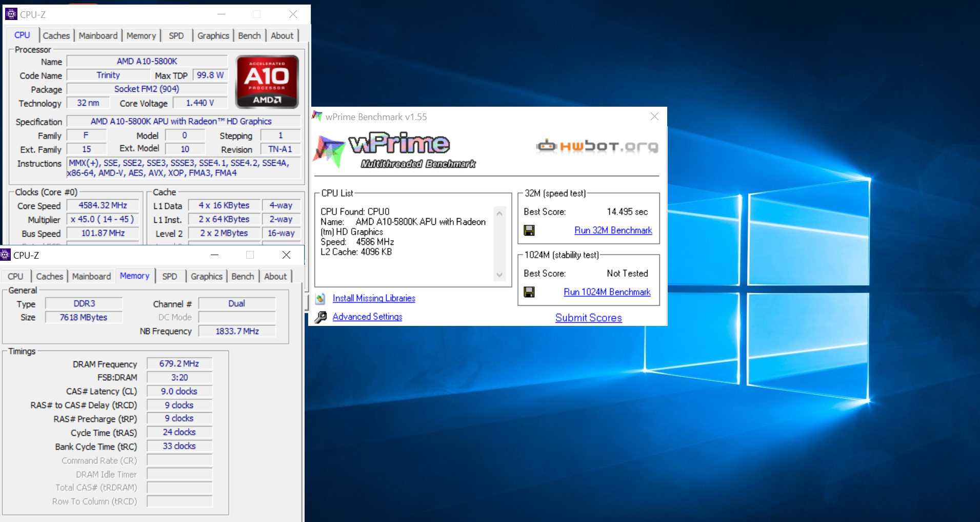This screenshot has width=980, height=522.
Task: Open the Mainboard tab in top CPU-Z window
Action: coord(98,35)
